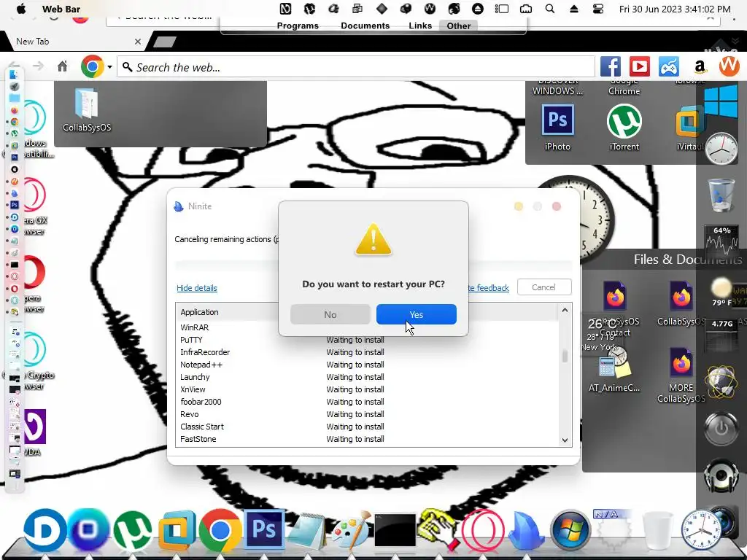Image resolution: width=747 pixels, height=560 pixels.
Task: Open Photoshop from the dock
Action: click(x=264, y=529)
